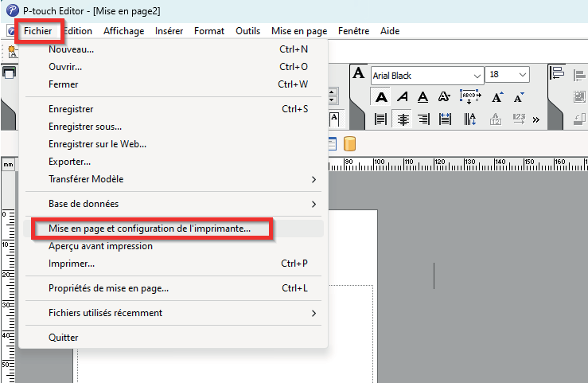Open the Format menu
This screenshot has width=588, height=383.
209,31
